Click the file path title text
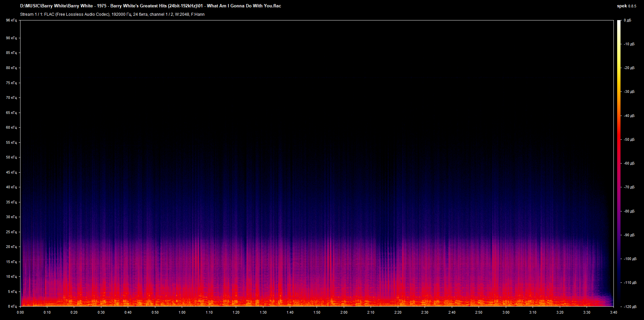Screen dimensions: 644x320 tap(151, 6)
